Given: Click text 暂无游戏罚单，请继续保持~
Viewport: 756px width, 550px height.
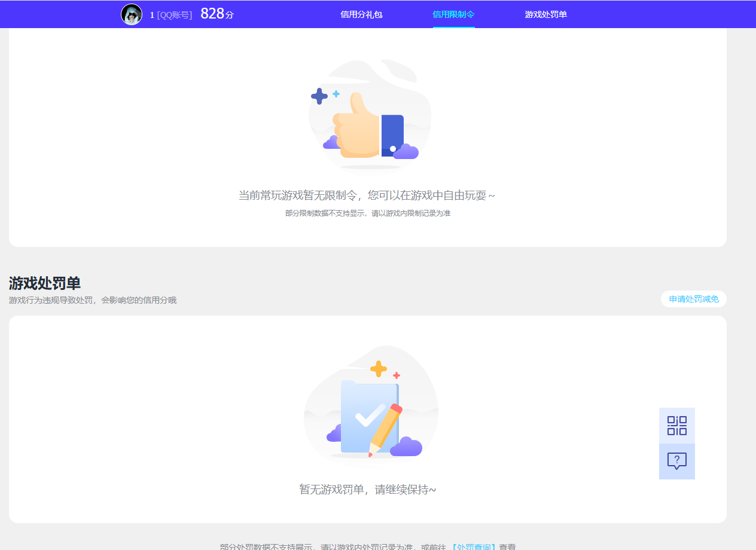Looking at the screenshot, I should (x=368, y=490).
